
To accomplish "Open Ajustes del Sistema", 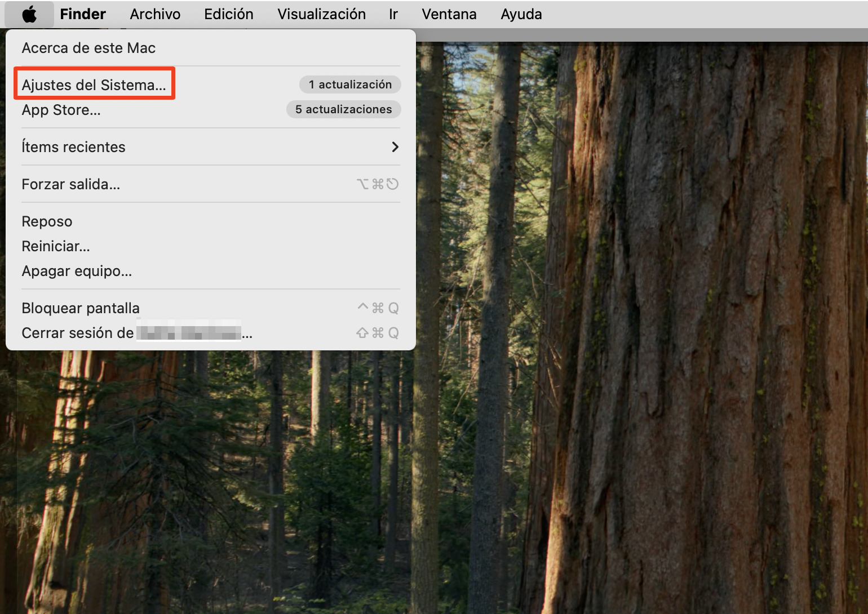I will (94, 84).
